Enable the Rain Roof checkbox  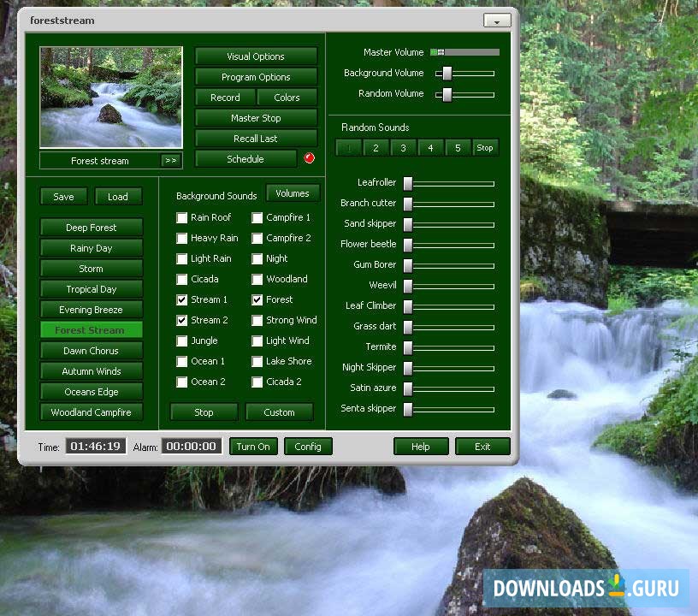(181, 217)
